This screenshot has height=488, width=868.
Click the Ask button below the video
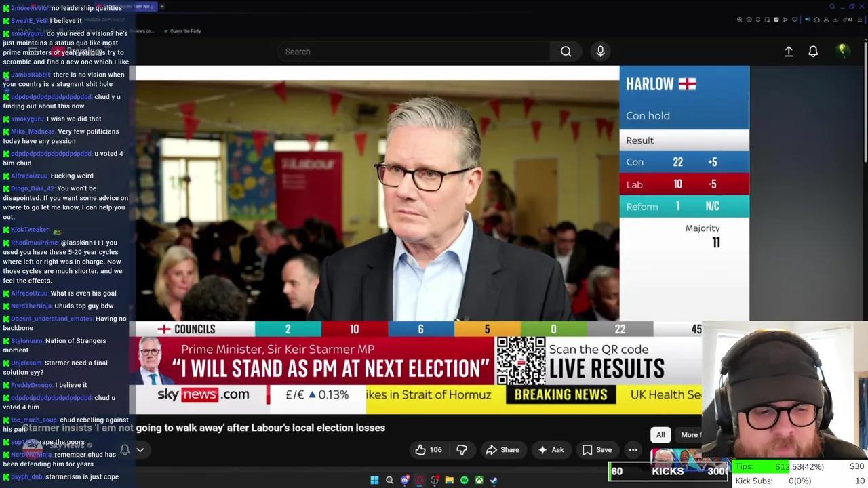point(551,450)
